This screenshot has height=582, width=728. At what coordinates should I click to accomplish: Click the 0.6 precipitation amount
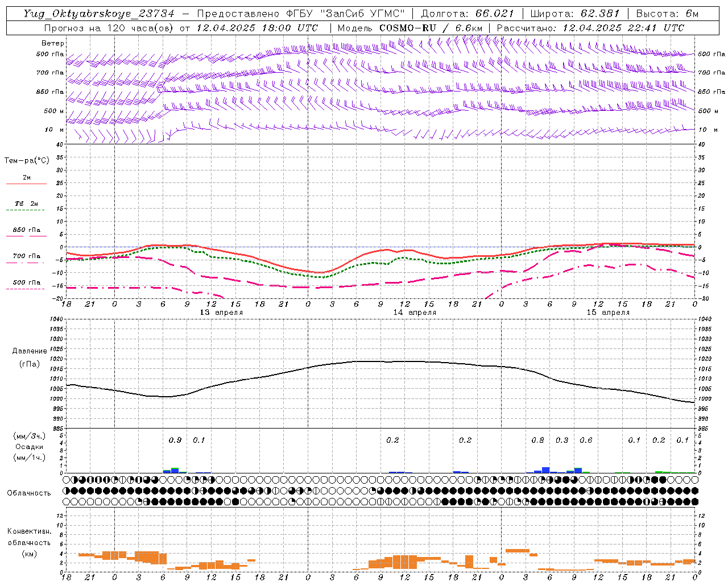pyautogui.click(x=586, y=440)
